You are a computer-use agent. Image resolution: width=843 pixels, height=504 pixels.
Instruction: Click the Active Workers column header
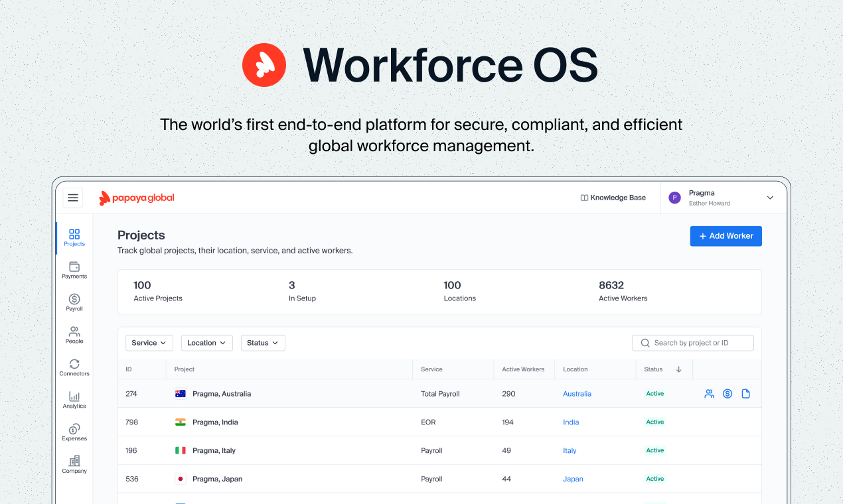tap(523, 369)
